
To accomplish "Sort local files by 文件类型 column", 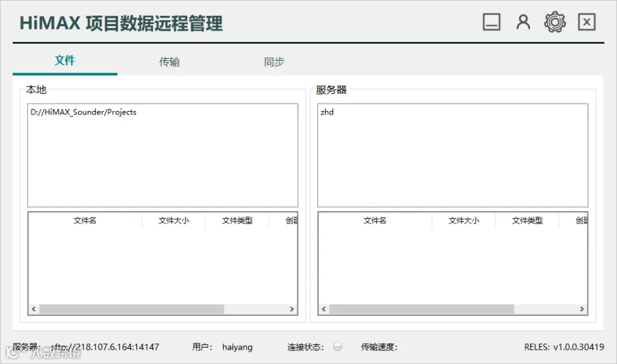I will coord(237,221).
